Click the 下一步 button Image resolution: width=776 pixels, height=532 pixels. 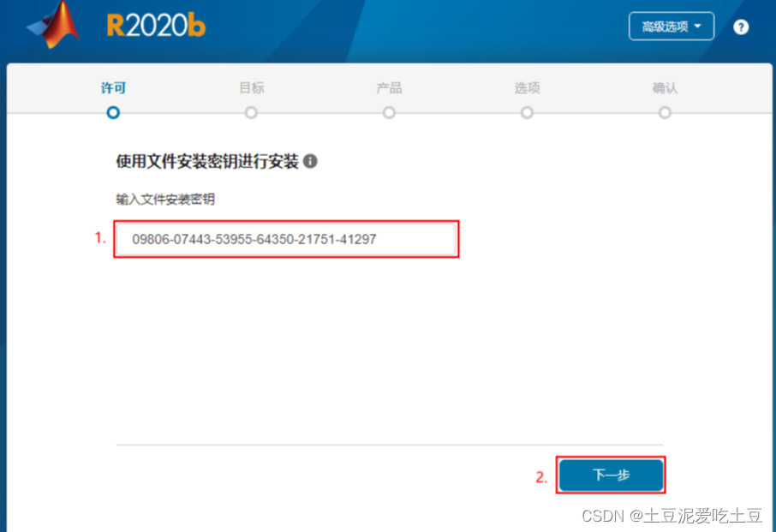pyautogui.click(x=612, y=475)
